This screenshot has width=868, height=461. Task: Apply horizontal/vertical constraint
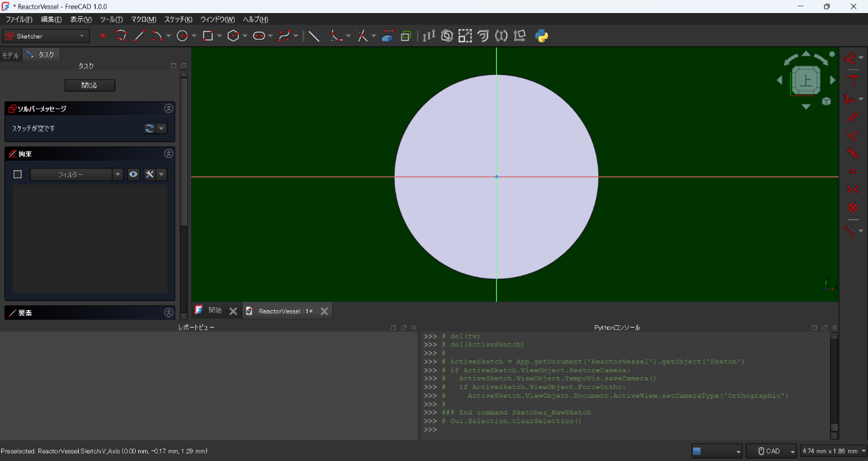(x=849, y=99)
